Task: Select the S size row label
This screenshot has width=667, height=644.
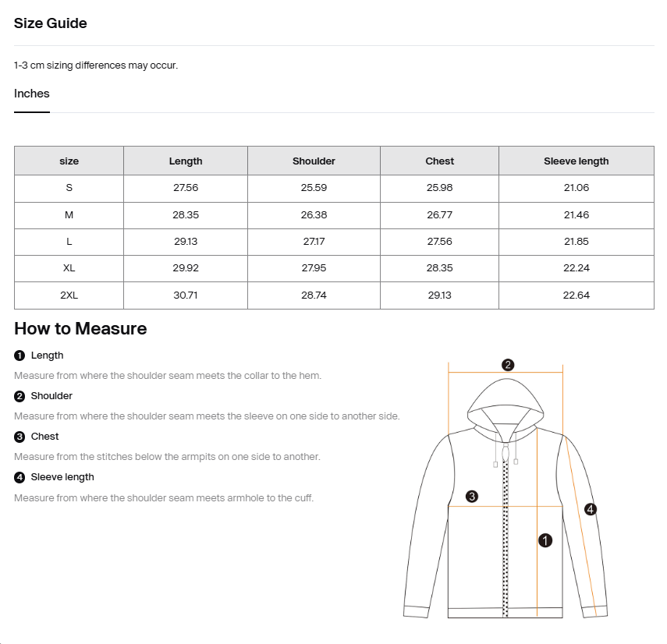Action: [69, 188]
